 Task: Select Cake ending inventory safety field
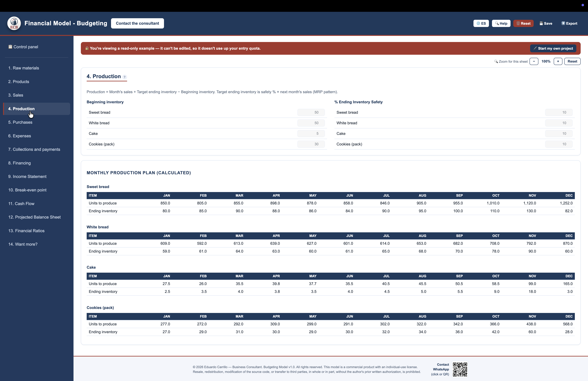pyautogui.click(x=559, y=133)
